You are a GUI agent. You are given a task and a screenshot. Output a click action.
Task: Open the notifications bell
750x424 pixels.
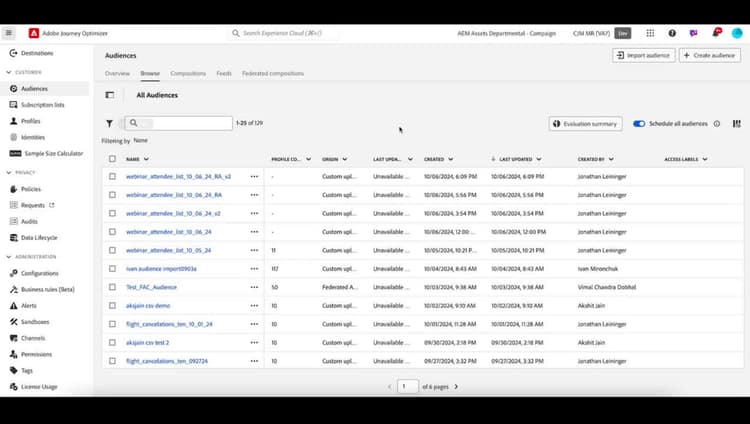click(716, 33)
